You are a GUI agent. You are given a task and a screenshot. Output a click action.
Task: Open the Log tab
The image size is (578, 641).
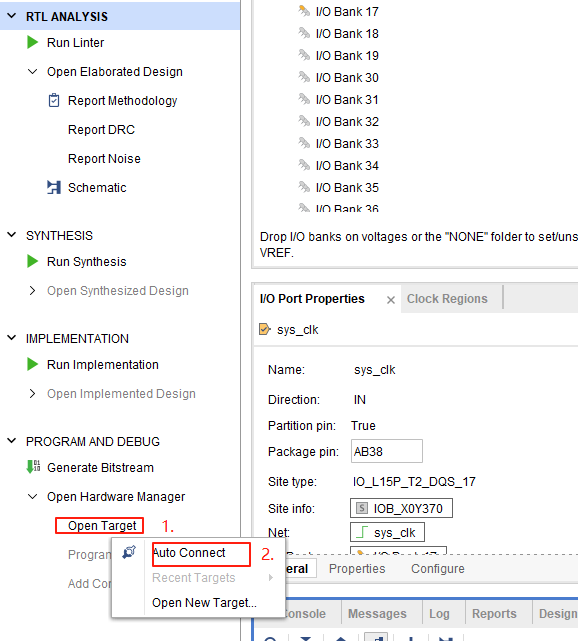tap(439, 614)
